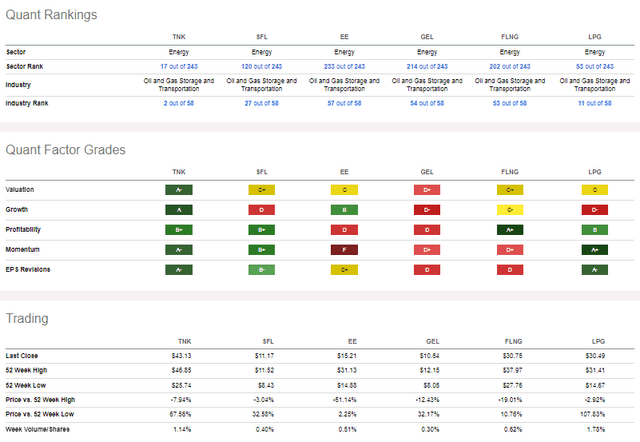Click FLNG EPS Revisions grade badge

510,270
